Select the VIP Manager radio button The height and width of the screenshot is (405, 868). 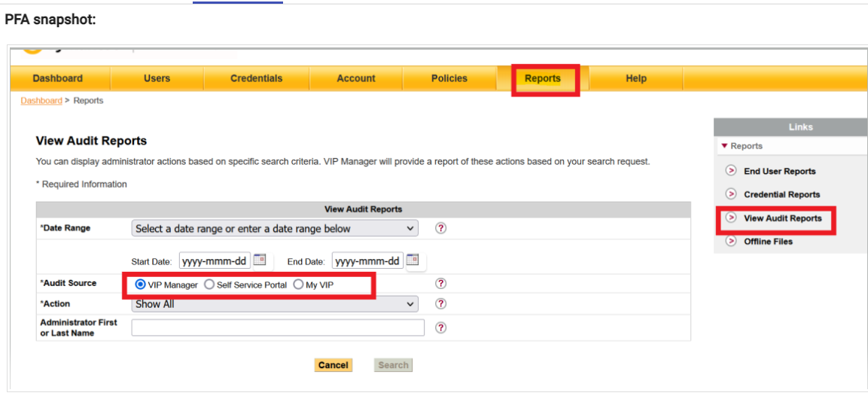click(141, 285)
